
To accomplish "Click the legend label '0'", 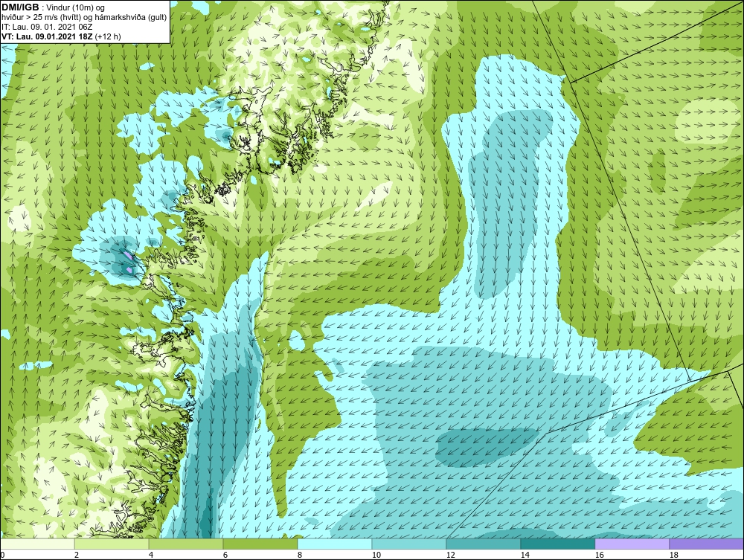I will point(2,555).
